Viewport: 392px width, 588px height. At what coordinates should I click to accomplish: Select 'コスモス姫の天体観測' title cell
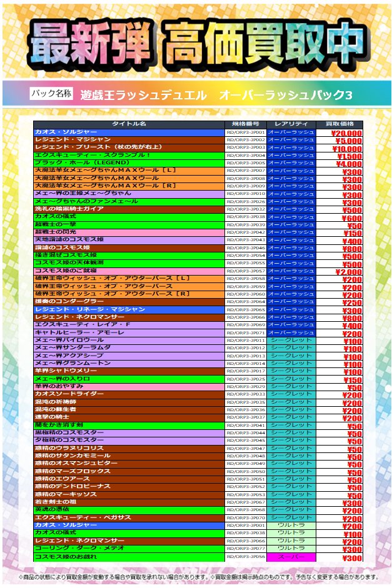tap(129, 263)
